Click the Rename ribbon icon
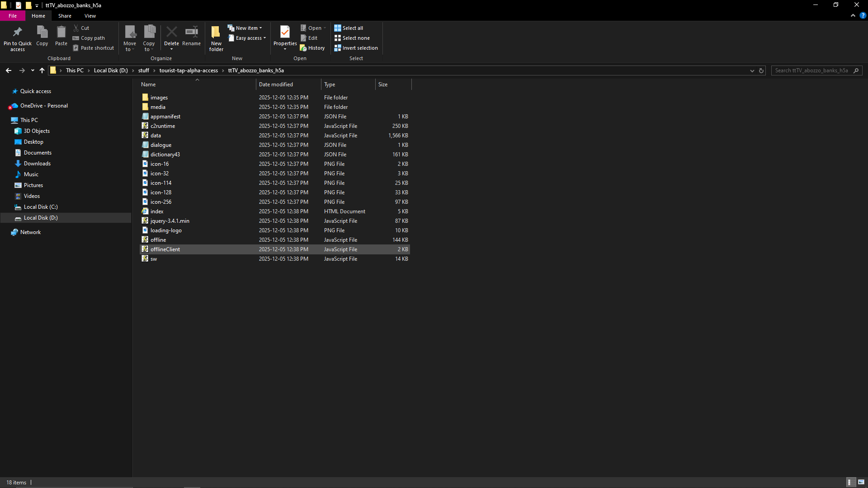The height and width of the screenshot is (488, 868). [x=191, y=33]
